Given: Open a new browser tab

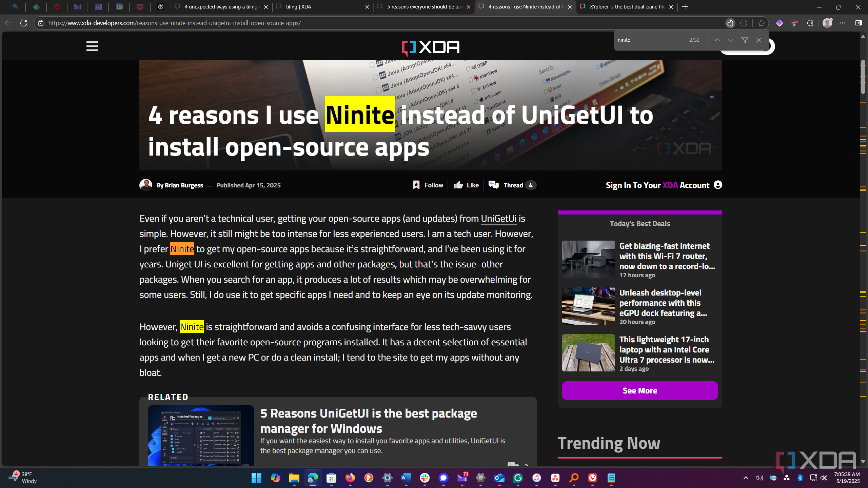Looking at the screenshot, I should coord(685,7).
